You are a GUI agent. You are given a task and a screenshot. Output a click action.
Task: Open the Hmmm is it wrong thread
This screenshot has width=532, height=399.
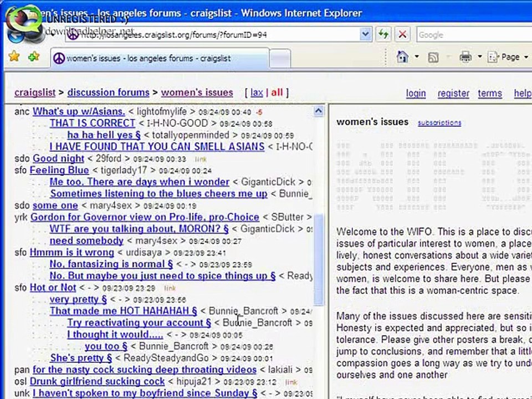[x=72, y=253]
